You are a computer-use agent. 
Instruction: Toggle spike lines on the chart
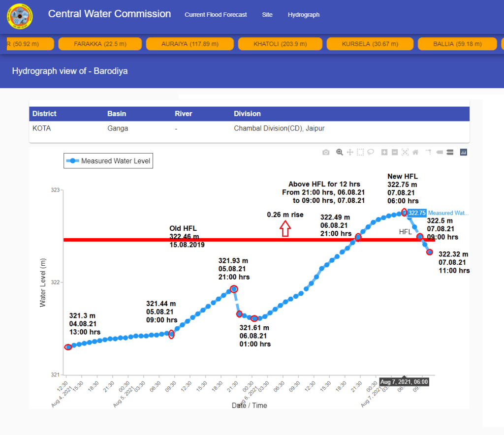pyautogui.click(x=429, y=153)
